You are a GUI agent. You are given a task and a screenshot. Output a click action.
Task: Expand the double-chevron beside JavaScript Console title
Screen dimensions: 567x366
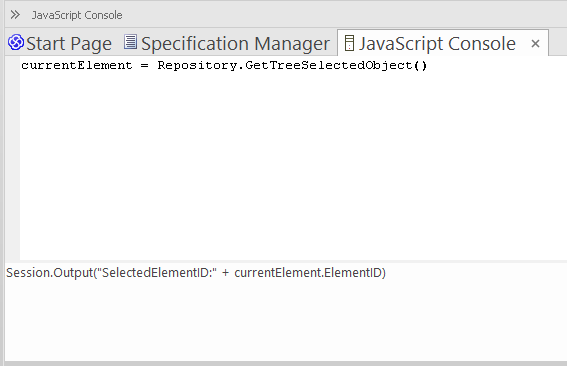click(15, 15)
